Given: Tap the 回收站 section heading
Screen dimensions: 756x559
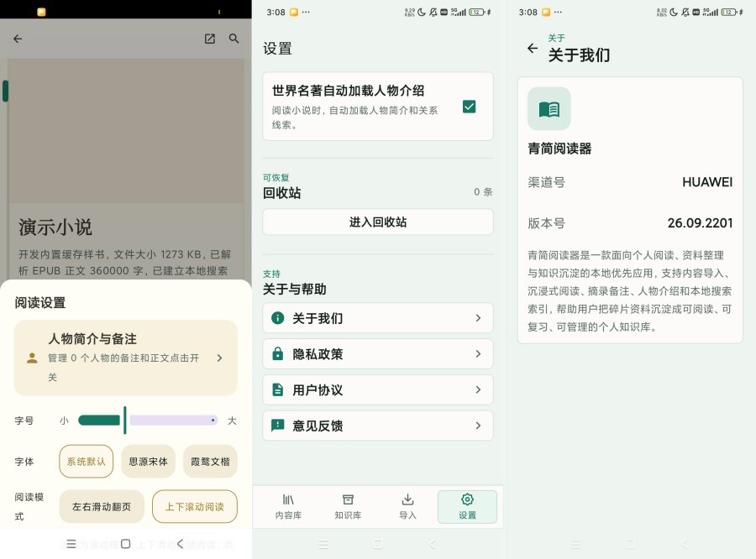Looking at the screenshot, I should (282, 193).
